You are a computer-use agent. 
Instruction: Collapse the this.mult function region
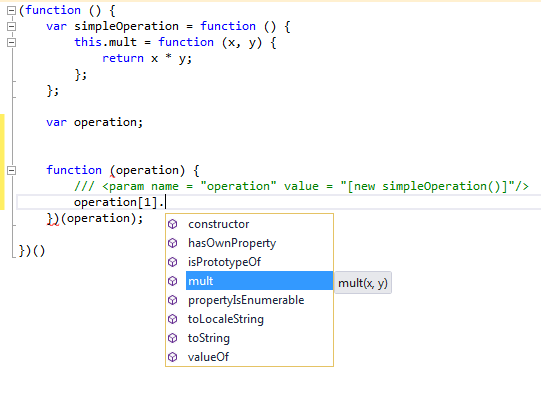[x=11, y=42]
